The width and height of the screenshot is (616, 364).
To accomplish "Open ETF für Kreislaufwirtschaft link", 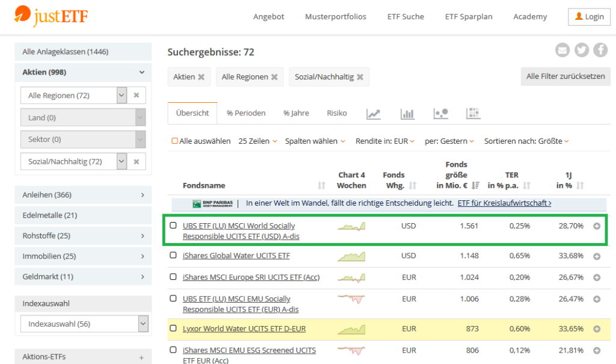I will tap(505, 203).
